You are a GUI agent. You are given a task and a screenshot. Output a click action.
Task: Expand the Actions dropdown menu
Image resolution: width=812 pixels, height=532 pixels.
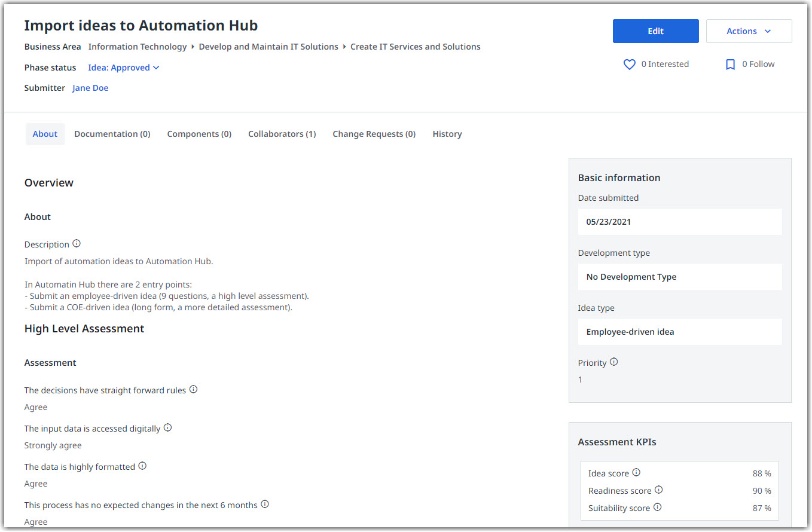[x=749, y=31]
